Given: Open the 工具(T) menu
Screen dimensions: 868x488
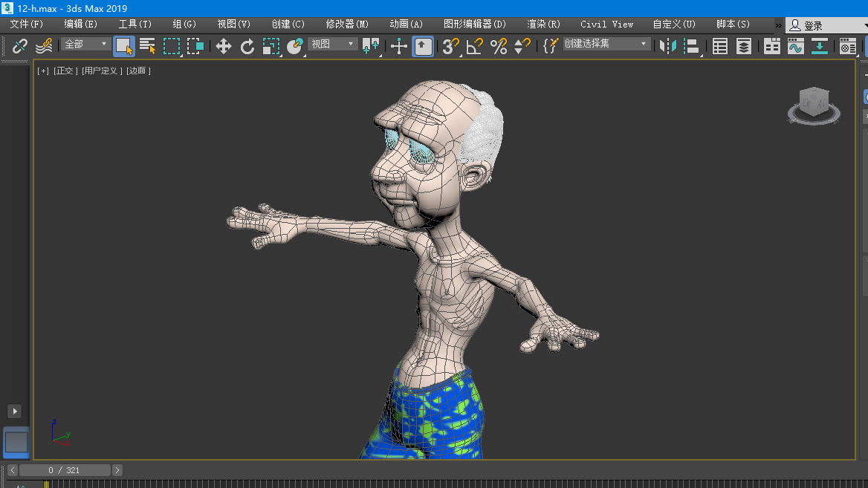Looking at the screenshot, I should 135,25.
